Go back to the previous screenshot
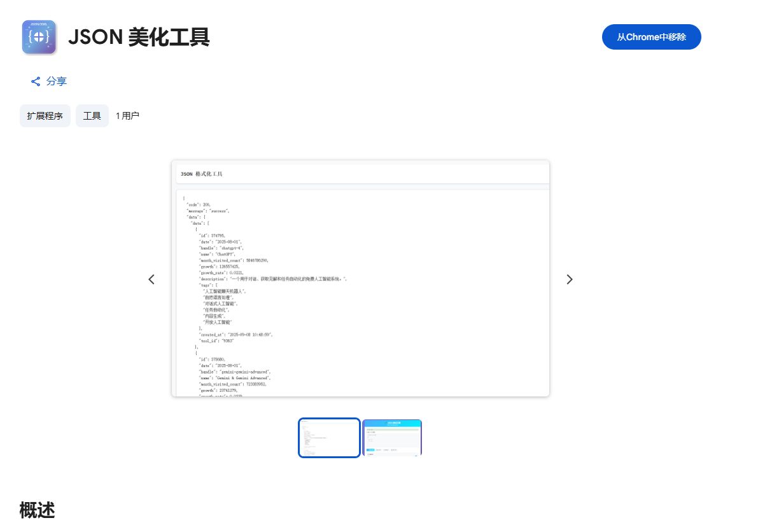The image size is (758, 532). pos(151,279)
